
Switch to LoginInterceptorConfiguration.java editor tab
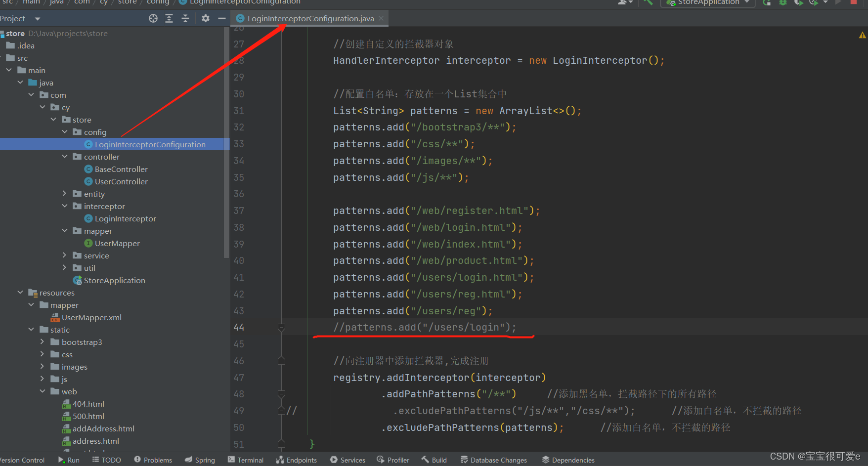[310, 18]
